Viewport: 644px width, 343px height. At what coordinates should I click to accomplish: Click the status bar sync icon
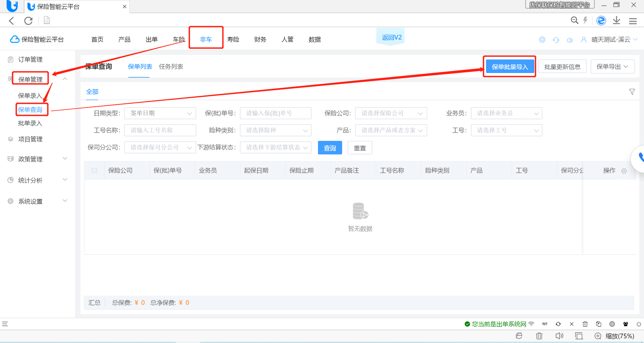click(x=558, y=324)
